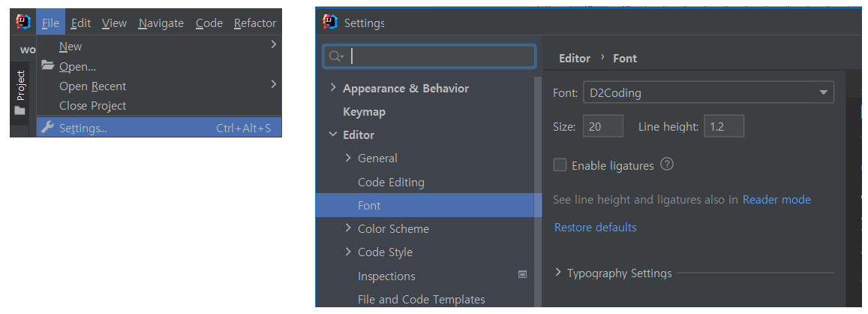Screen dimensions: 868x314
Task: Choose Close Project from the File menu
Action: (160, 105)
